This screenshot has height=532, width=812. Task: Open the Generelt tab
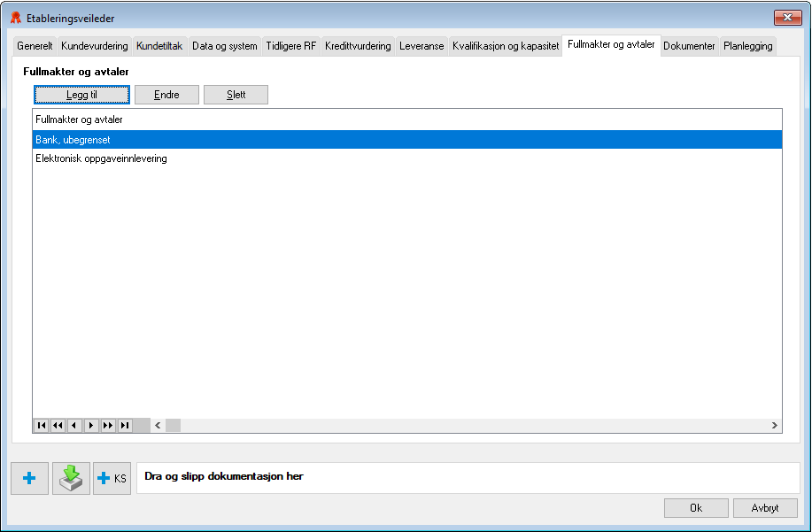[35, 46]
